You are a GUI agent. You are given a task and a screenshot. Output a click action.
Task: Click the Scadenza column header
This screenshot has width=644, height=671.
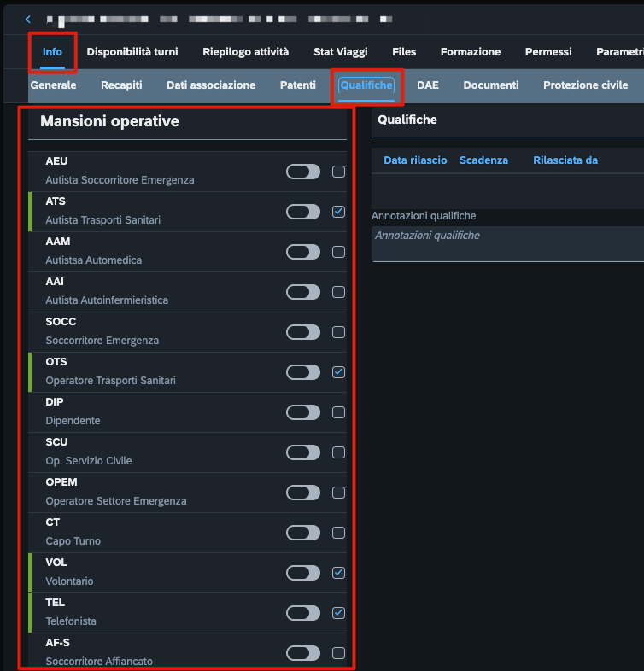click(484, 160)
